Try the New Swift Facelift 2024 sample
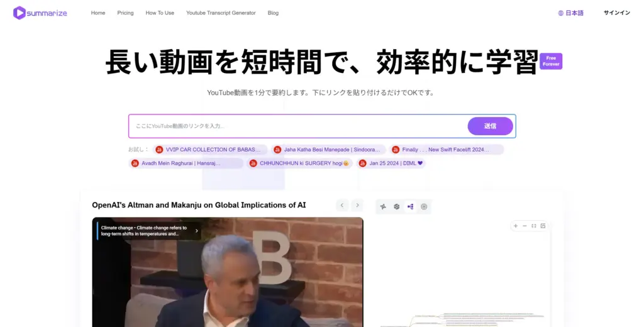 (447, 150)
